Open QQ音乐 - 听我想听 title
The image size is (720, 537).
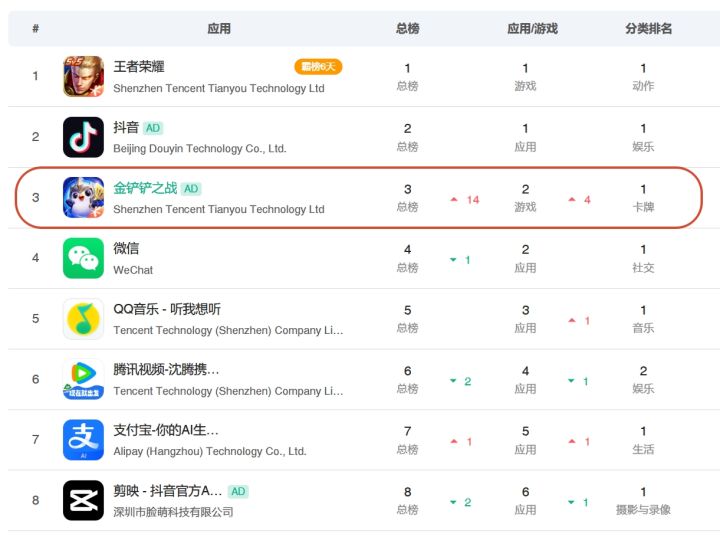pos(167,309)
